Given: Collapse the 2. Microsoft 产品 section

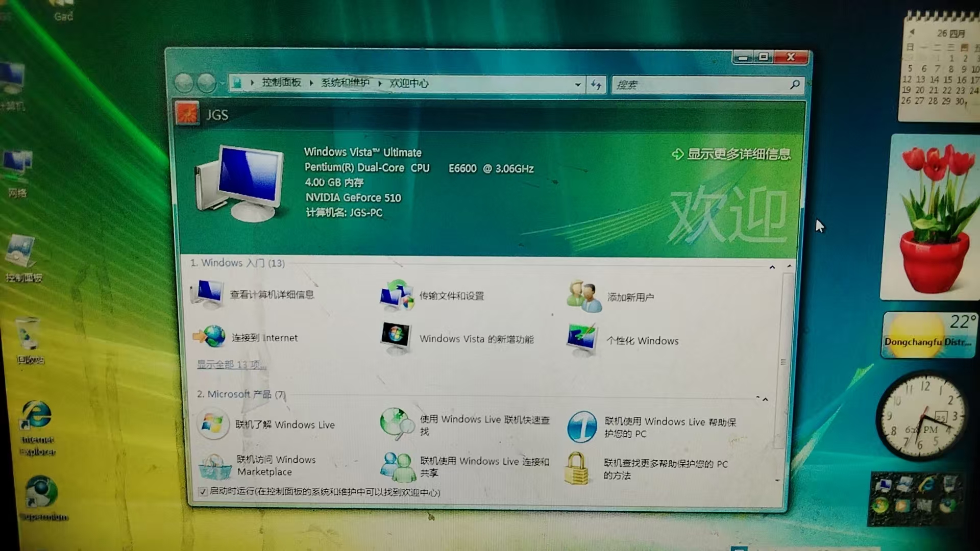Looking at the screenshot, I should click(765, 399).
